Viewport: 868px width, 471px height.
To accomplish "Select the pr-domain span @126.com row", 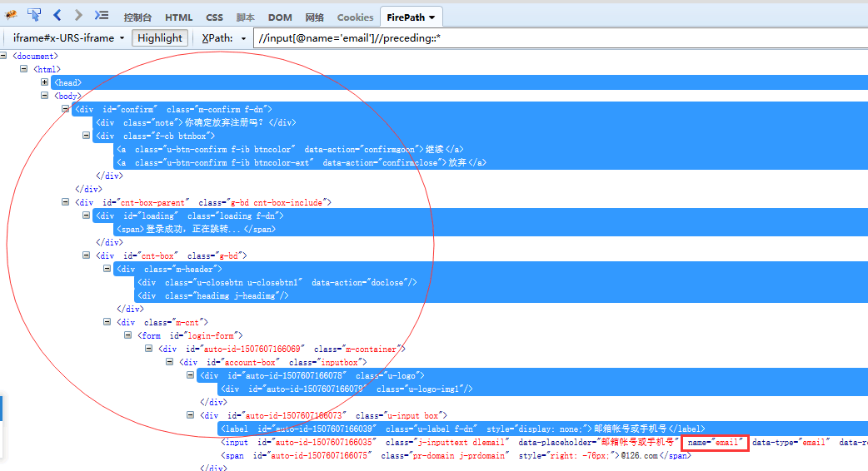I will tap(456, 455).
